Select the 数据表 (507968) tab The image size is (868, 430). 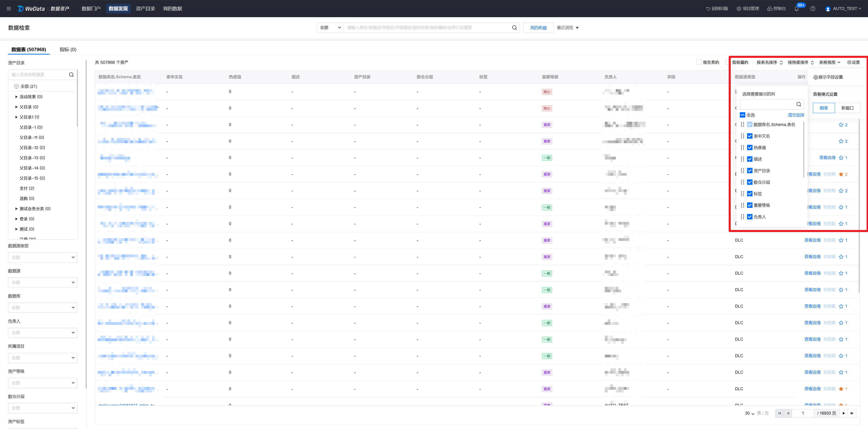click(29, 50)
